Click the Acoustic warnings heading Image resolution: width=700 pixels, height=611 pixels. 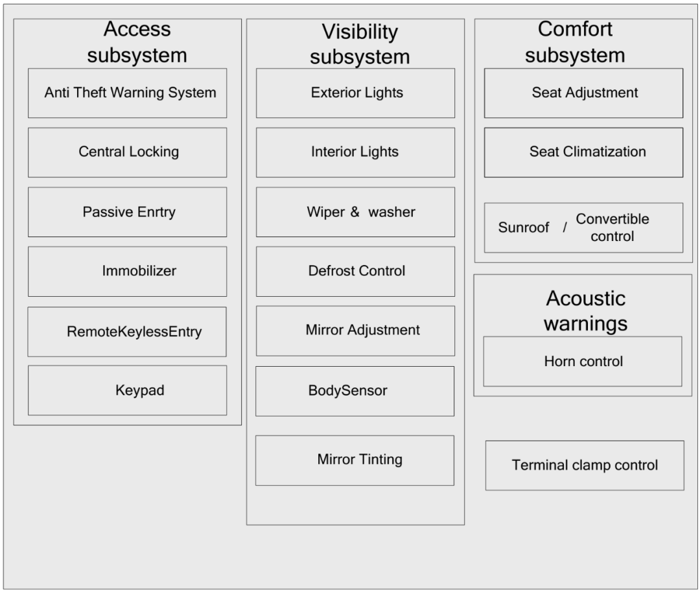[x=585, y=310]
